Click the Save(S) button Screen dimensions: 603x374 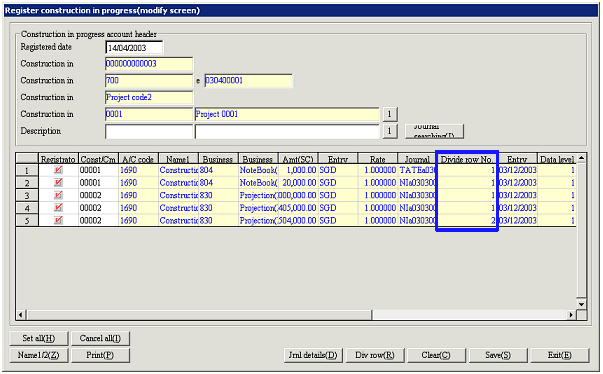click(x=498, y=355)
